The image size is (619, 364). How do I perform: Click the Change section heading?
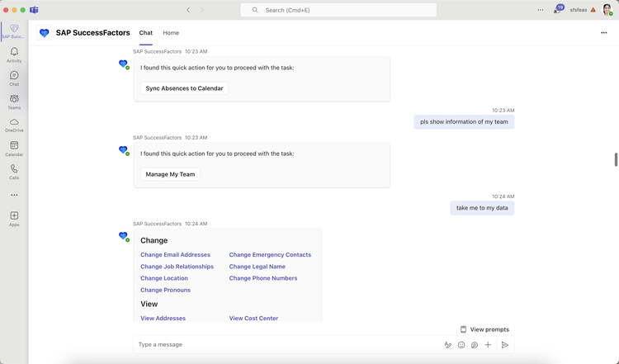154,241
